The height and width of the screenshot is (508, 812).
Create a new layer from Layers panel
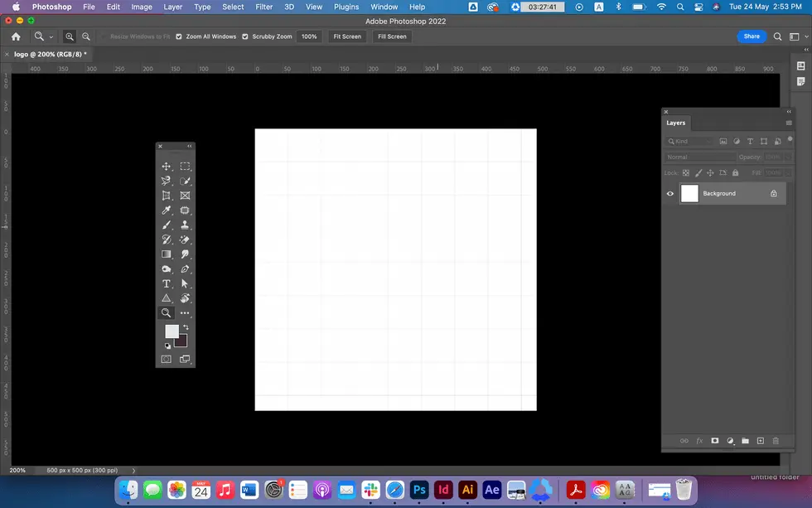(x=760, y=441)
